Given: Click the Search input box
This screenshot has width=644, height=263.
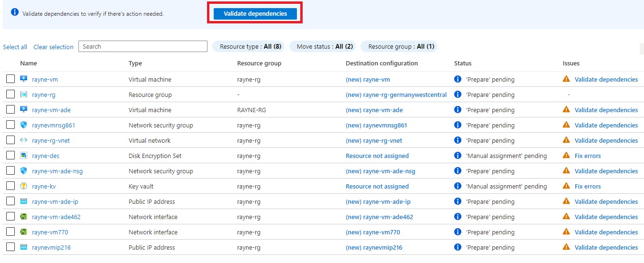Looking at the screenshot, I should tap(143, 46).
